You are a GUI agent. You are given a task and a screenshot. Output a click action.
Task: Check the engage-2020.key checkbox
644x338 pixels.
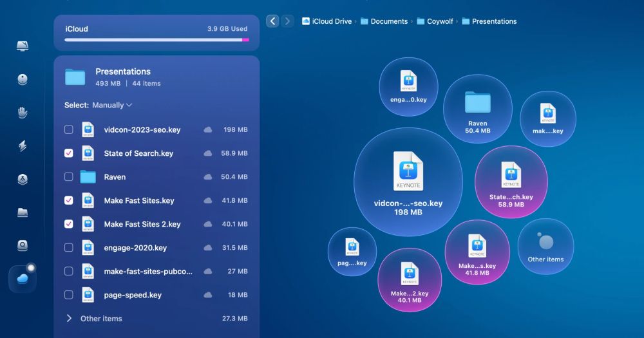point(69,248)
